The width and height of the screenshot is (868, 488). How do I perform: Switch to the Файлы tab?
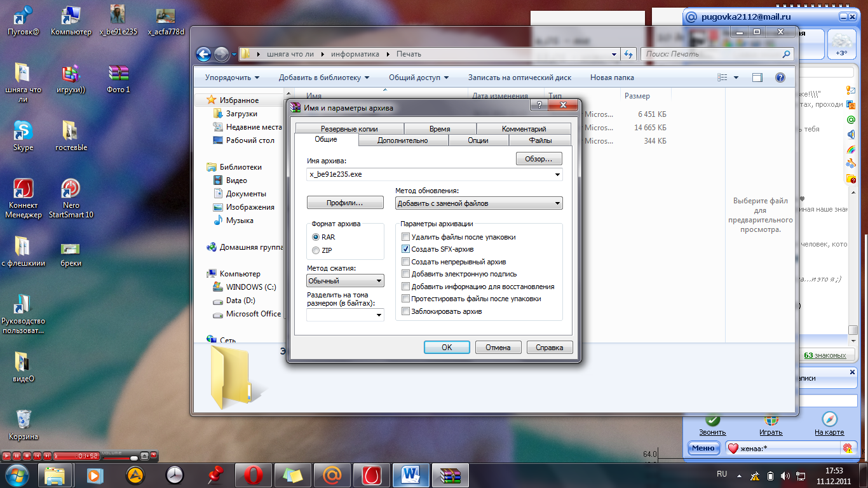coord(540,140)
